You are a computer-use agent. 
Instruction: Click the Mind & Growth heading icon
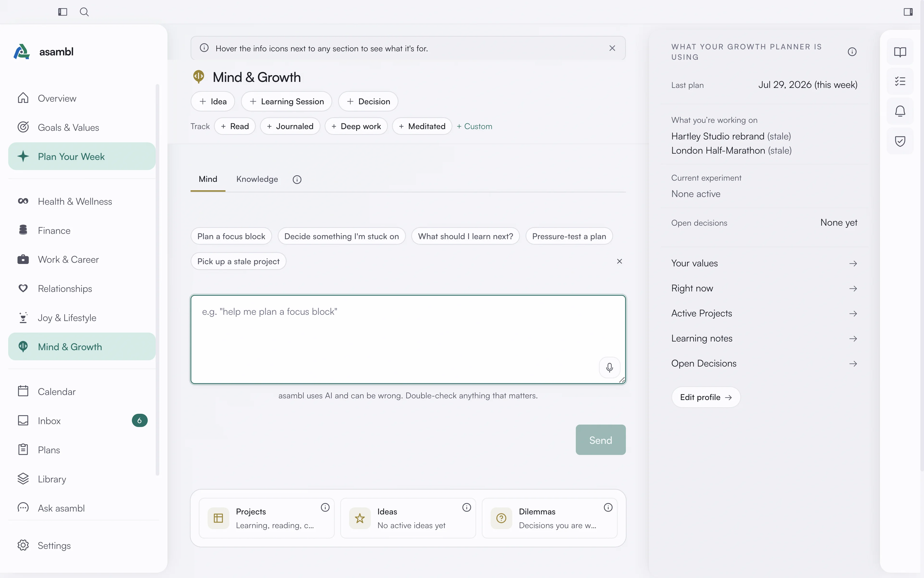click(x=199, y=77)
